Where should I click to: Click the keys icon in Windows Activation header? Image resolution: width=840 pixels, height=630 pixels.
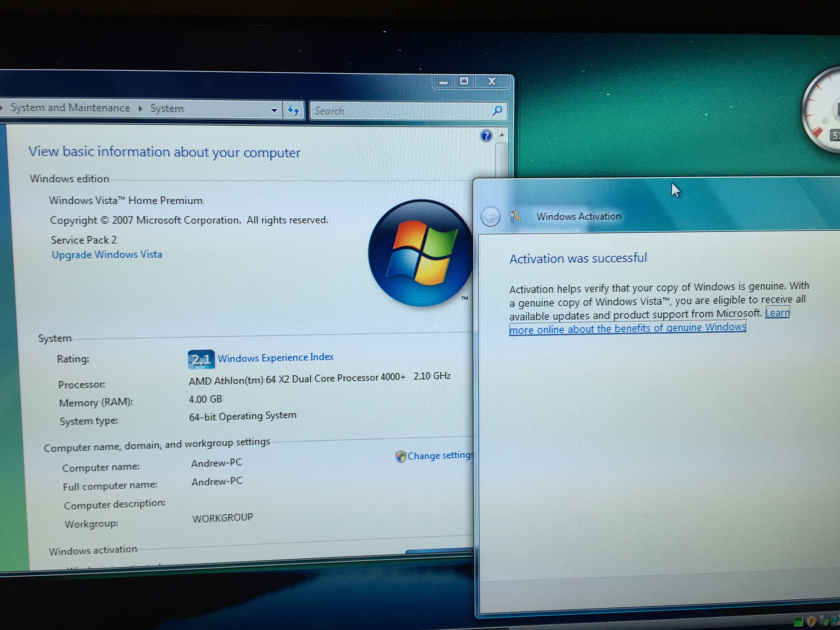514,216
